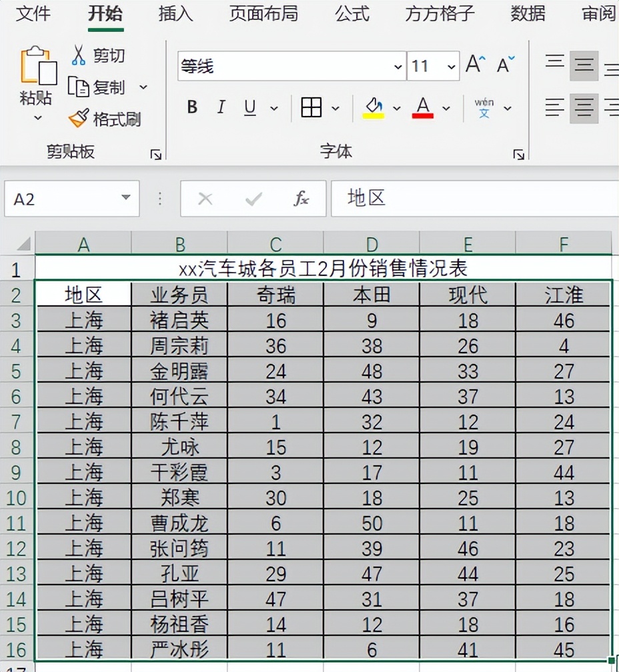This screenshot has width=619, height=672.
Task: Toggle italic formatting
Action: (x=220, y=107)
